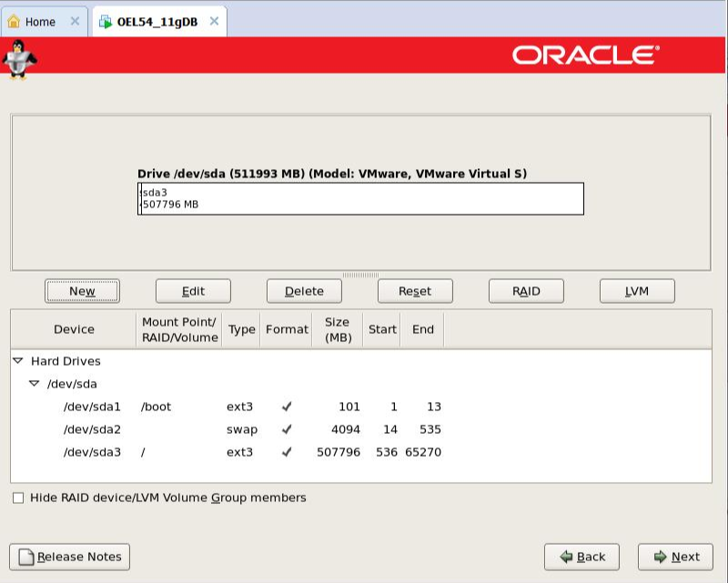This screenshot has height=583, width=728.
Task: Click the New partition button
Action: pyautogui.click(x=82, y=291)
